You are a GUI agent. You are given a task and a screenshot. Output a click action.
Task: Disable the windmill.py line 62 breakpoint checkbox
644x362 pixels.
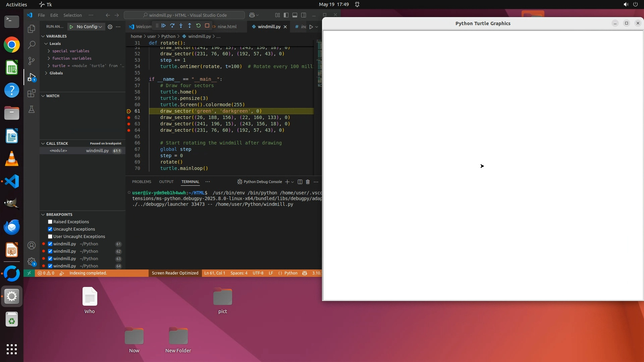coord(50,251)
